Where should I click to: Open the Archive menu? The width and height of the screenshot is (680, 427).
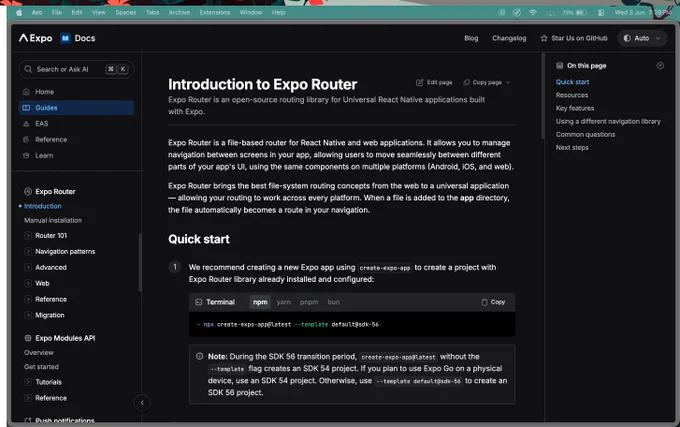(179, 13)
